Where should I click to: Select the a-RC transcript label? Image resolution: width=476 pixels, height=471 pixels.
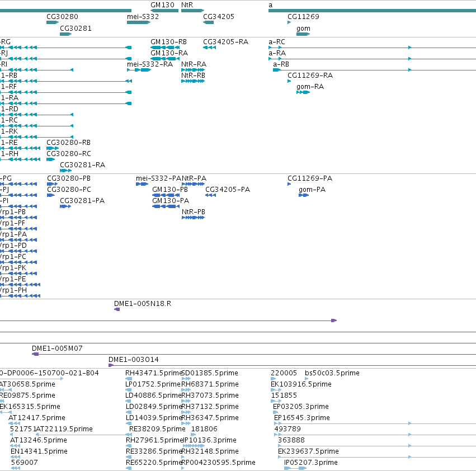[x=276, y=41]
